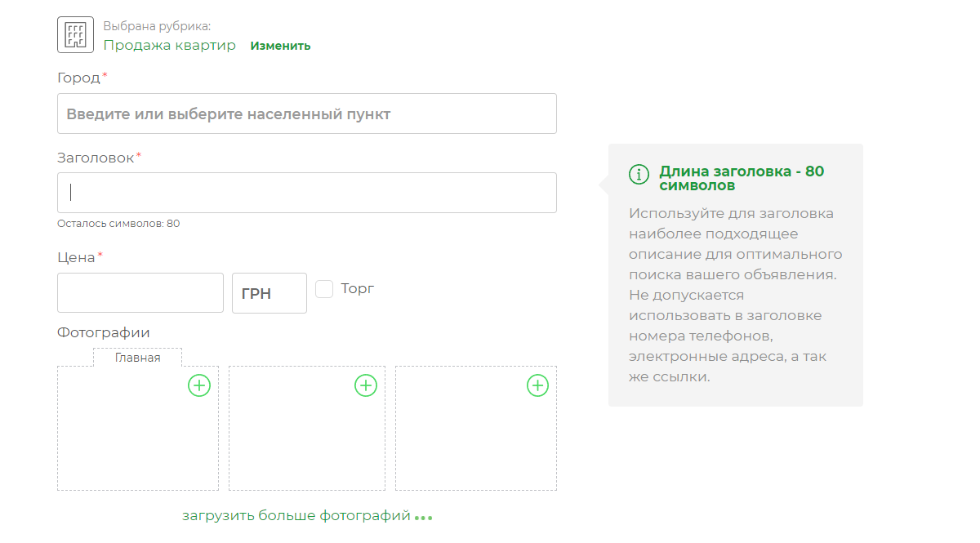Image resolution: width=980 pixels, height=543 pixels.
Task: Open the ГРН currency dropdown
Action: 269,293
